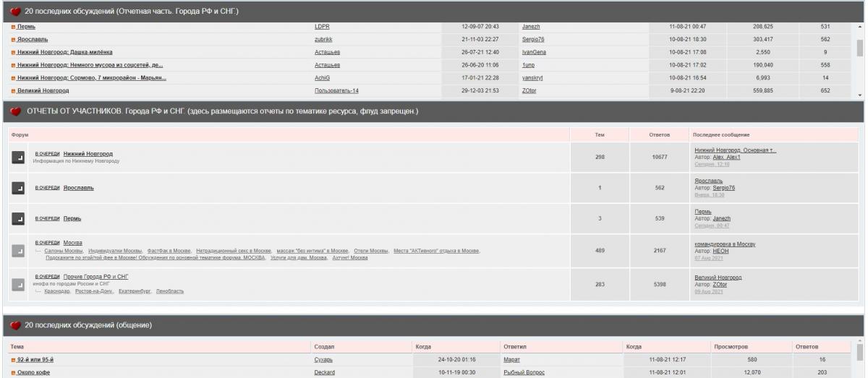
Task: Click the forum status icon beside Пермь forum
Action: tap(19, 218)
